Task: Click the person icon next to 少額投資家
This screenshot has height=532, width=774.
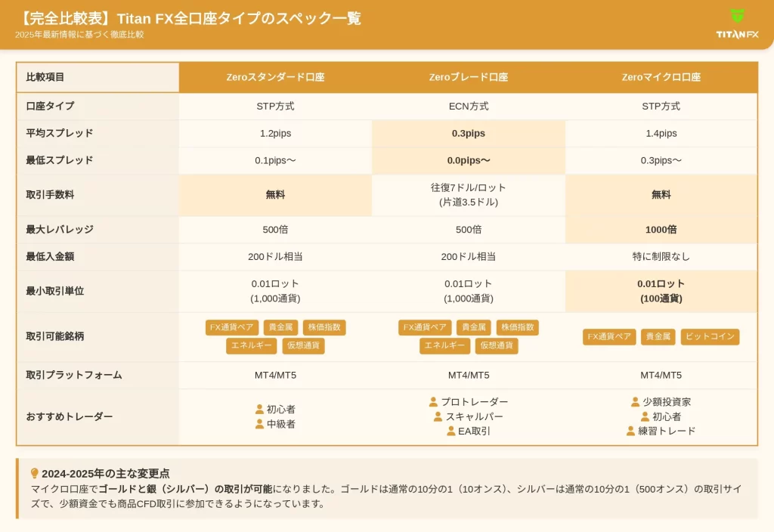Action: click(635, 402)
